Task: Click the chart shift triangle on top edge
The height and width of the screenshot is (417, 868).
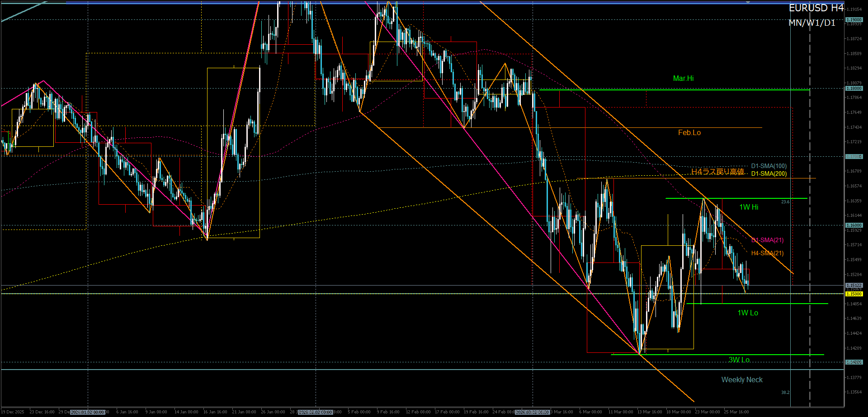Action: click(x=748, y=2)
